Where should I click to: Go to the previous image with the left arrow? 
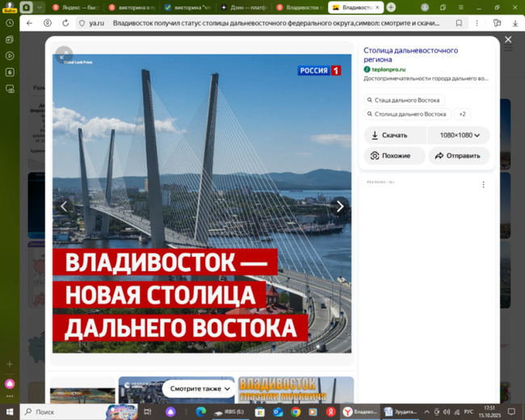(64, 207)
